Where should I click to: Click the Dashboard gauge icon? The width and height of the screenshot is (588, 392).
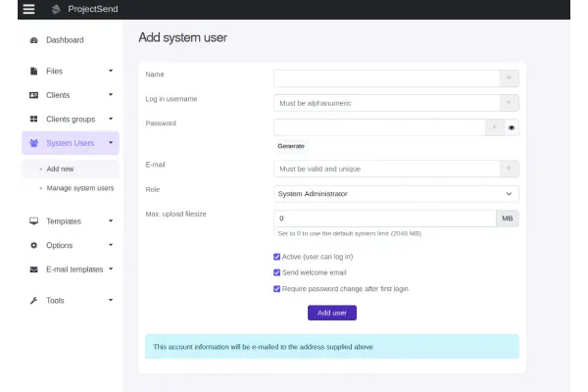click(x=34, y=40)
